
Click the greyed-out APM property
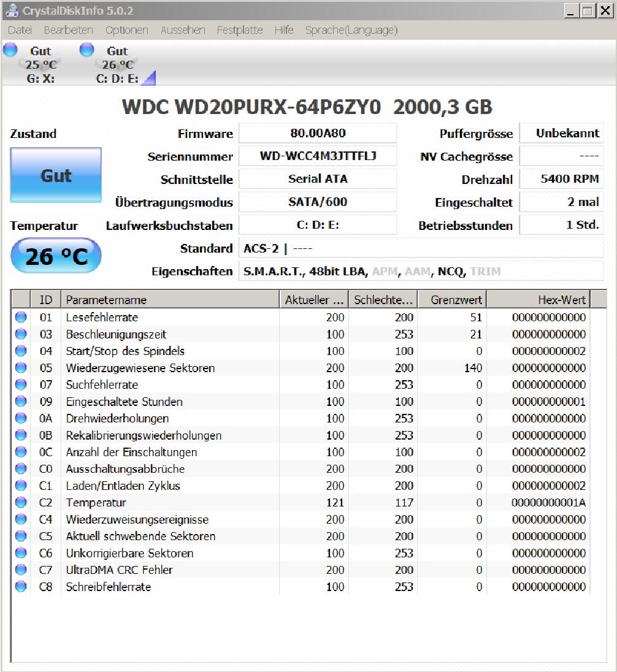[x=385, y=271]
